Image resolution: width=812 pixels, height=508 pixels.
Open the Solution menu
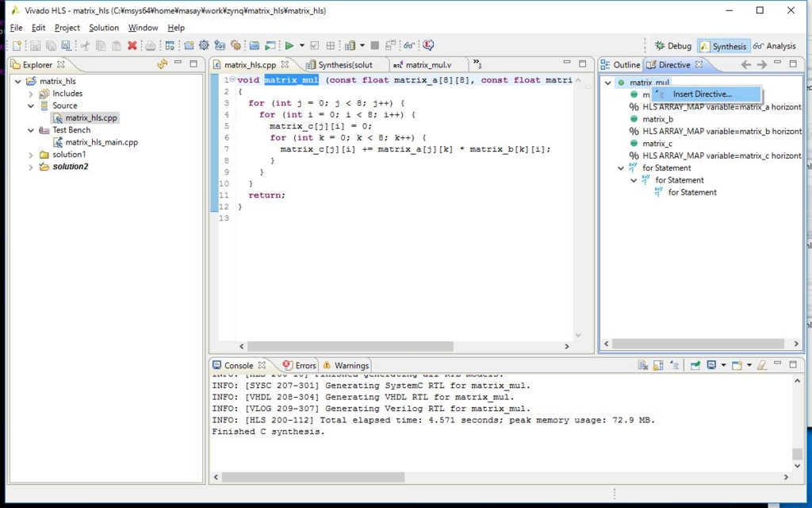click(104, 28)
